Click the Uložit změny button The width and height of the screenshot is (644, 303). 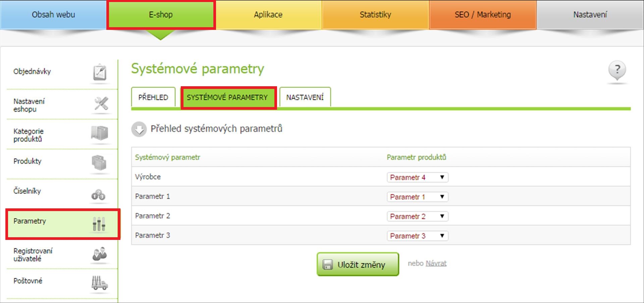[x=358, y=264]
